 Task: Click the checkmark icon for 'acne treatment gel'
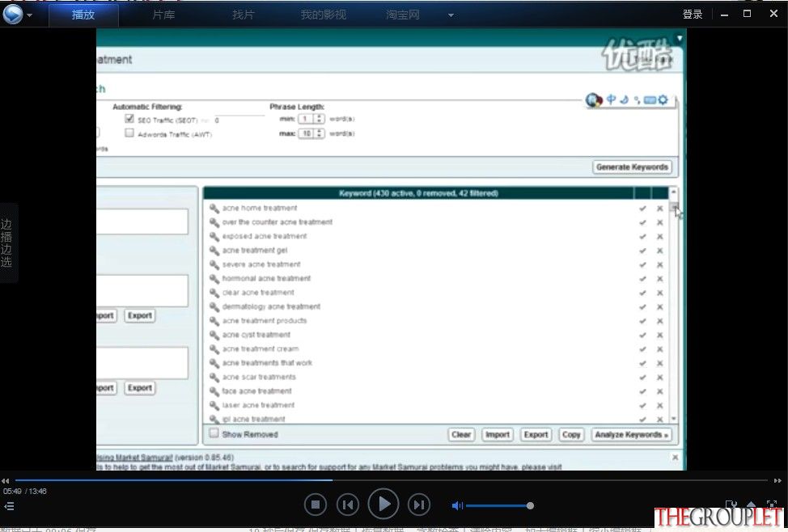click(642, 251)
